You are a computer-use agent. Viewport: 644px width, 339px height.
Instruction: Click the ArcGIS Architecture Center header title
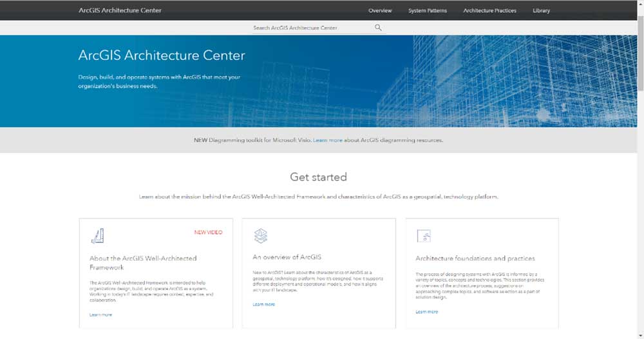(x=120, y=10)
